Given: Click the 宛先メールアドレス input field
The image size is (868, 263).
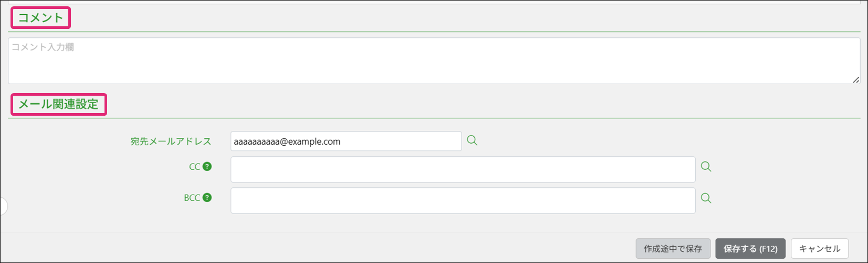Looking at the screenshot, I should click(346, 141).
